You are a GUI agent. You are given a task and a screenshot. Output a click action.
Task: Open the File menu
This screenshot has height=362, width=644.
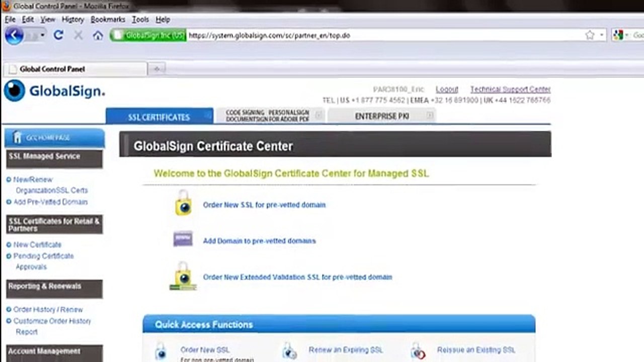tap(10, 19)
